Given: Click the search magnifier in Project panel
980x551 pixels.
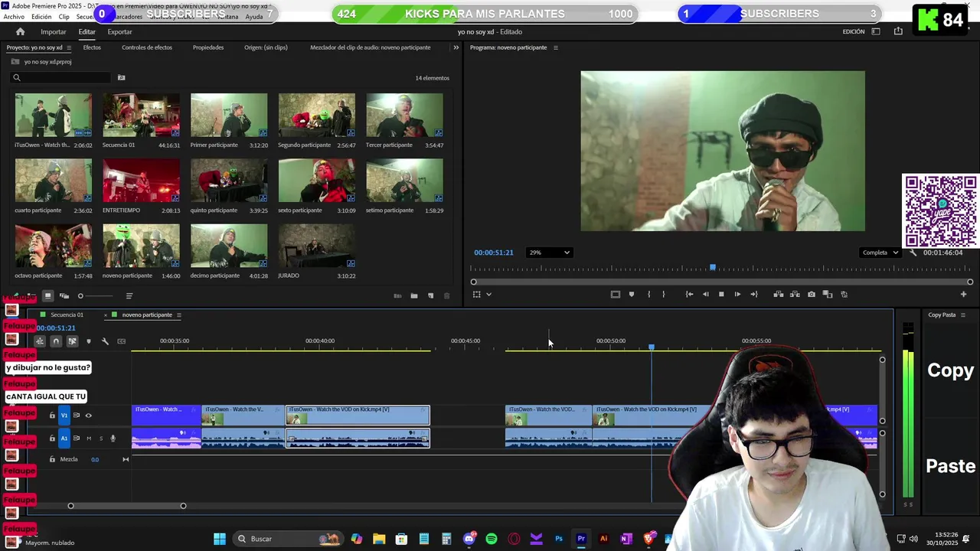Looking at the screenshot, I should pos(16,77).
